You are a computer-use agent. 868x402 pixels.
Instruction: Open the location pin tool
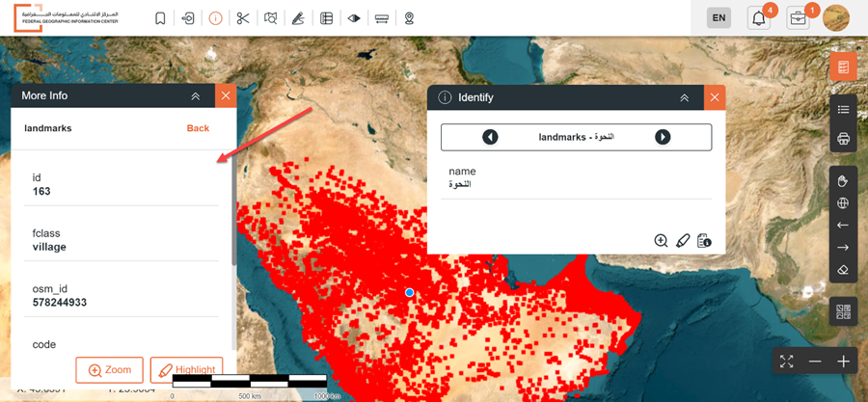(409, 18)
